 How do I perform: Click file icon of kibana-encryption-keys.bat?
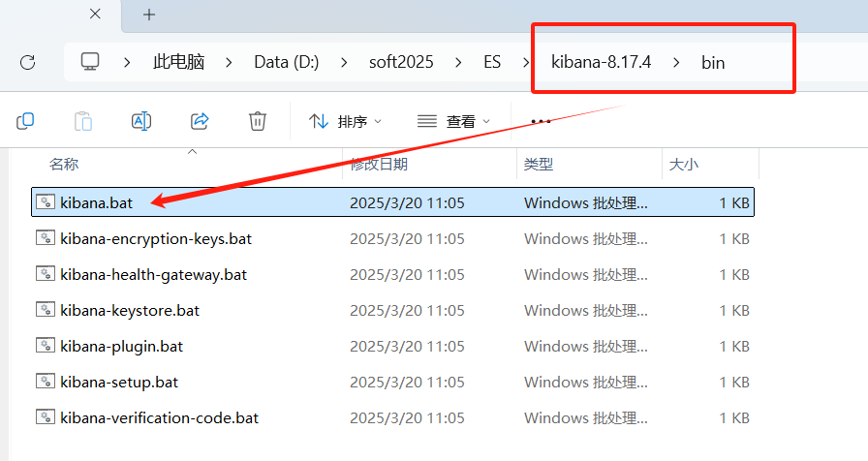(46, 238)
